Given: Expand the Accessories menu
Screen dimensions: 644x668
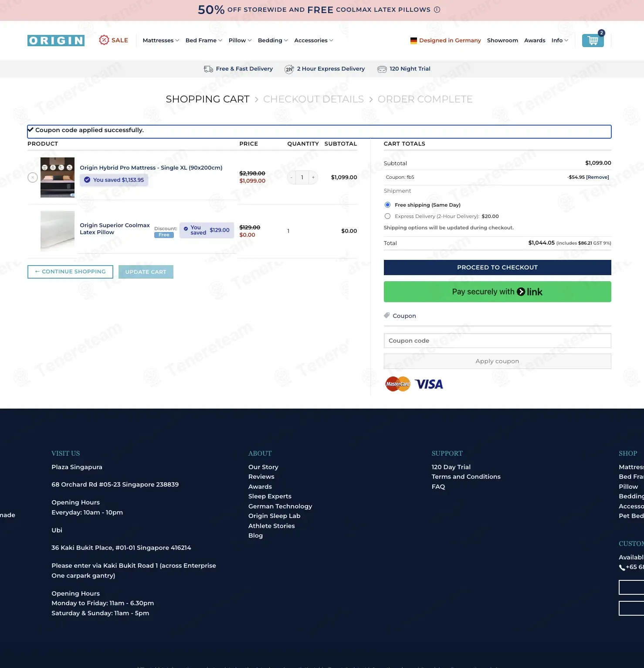Looking at the screenshot, I should [314, 41].
